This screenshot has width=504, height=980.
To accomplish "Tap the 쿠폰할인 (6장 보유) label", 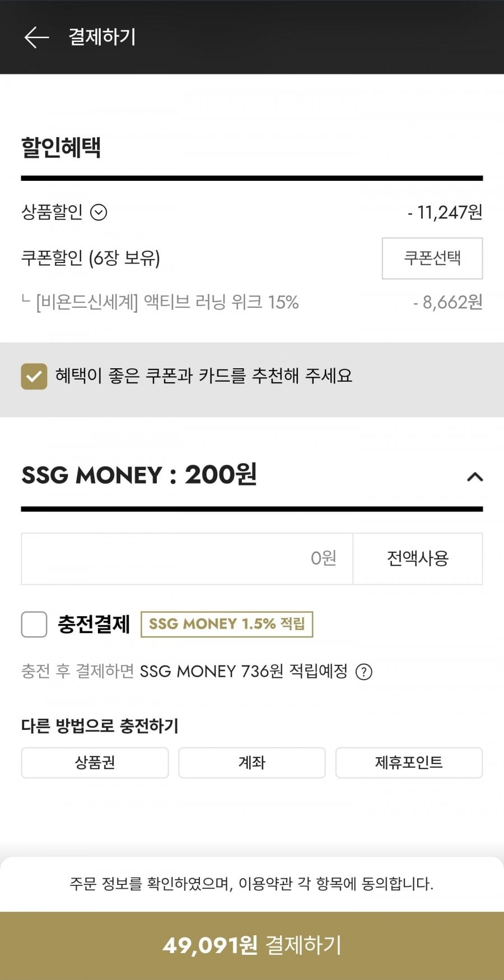I will 90,258.
